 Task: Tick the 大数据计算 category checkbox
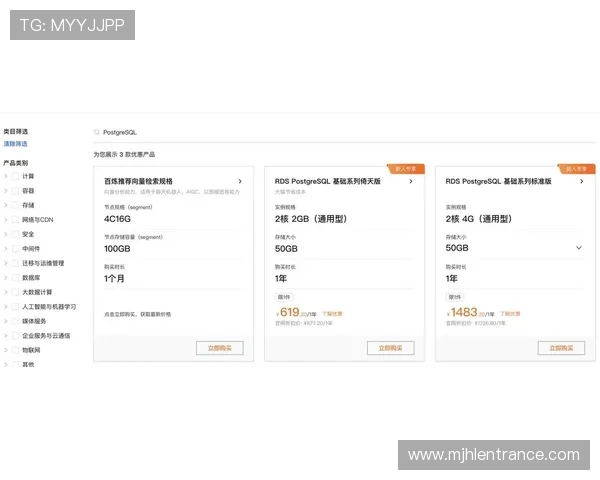[x=15, y=292]
